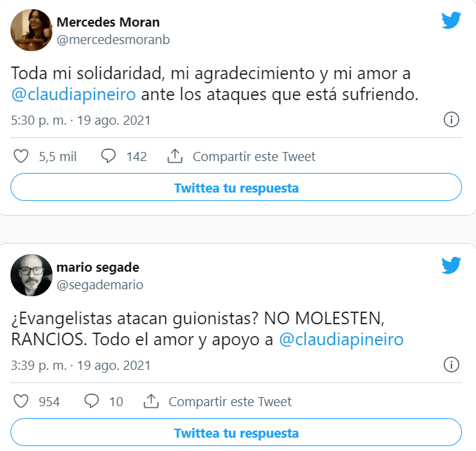476x451 pixels.
Task: Click Twitter bird logo on Mercedes Moran tweet
Action: (x=451, y=20)
